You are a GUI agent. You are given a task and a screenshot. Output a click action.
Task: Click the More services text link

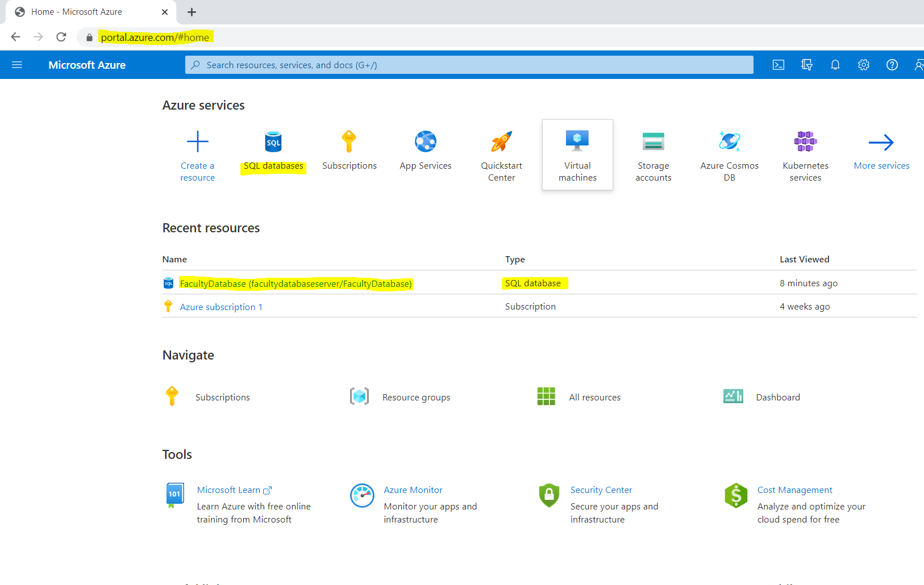[881, 166]
